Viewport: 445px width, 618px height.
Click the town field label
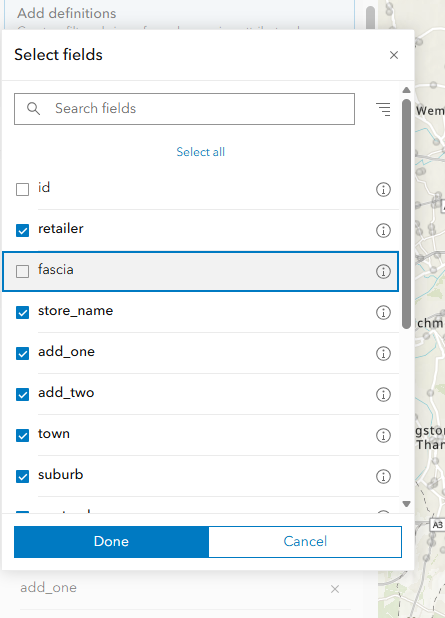[x=54, y=434]
